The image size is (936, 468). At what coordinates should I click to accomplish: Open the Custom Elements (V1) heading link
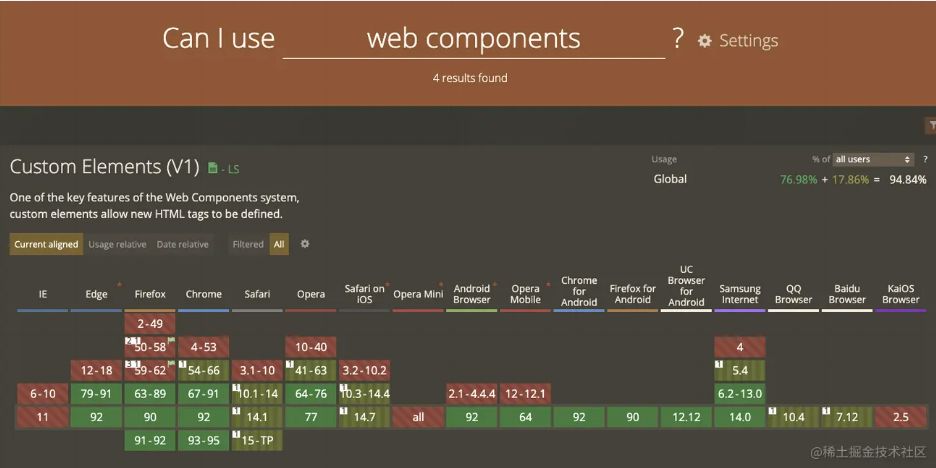[104, 167]
